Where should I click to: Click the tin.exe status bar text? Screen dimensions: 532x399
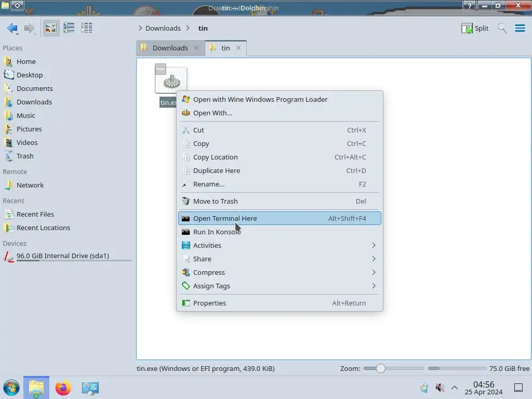pyautogui.click(x=206, y=369)
